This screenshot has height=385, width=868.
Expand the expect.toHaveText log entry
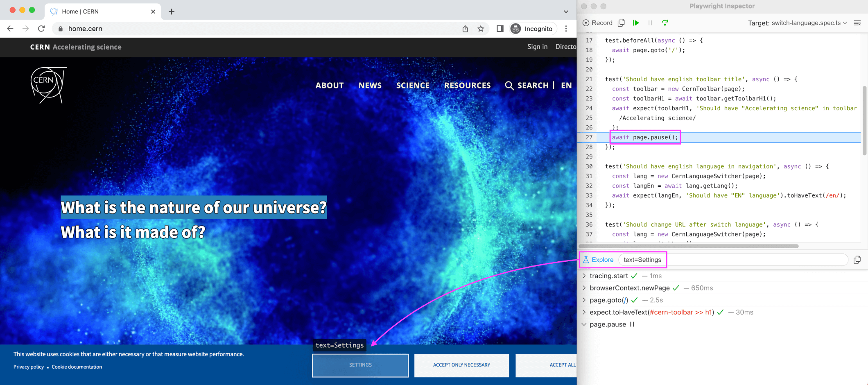pos(585,312)
